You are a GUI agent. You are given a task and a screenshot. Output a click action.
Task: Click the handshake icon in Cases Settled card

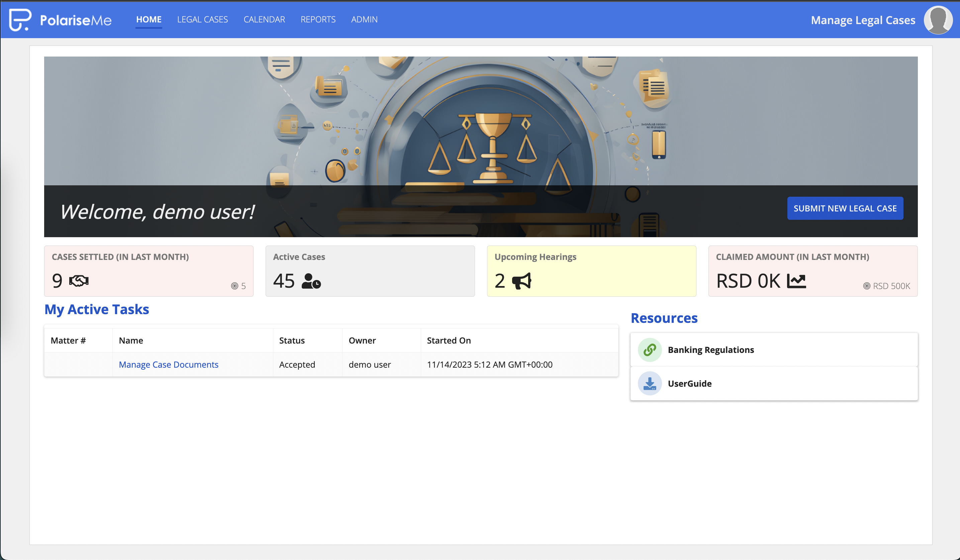tap(79, 281)
